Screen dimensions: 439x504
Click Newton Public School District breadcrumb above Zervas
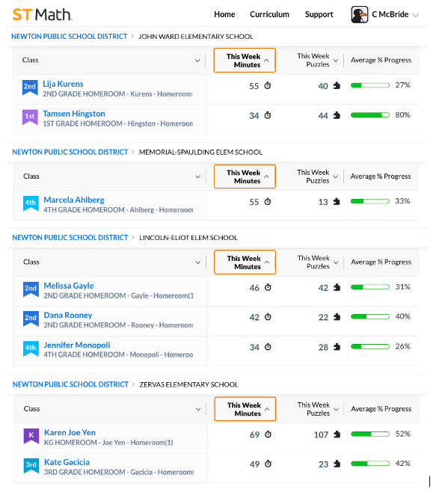pos(70,384)
